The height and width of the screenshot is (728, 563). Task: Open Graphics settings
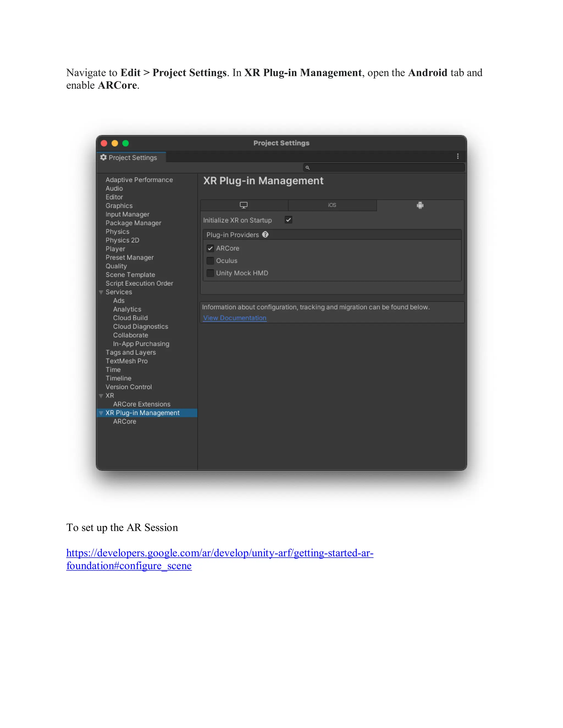point(119,206)
